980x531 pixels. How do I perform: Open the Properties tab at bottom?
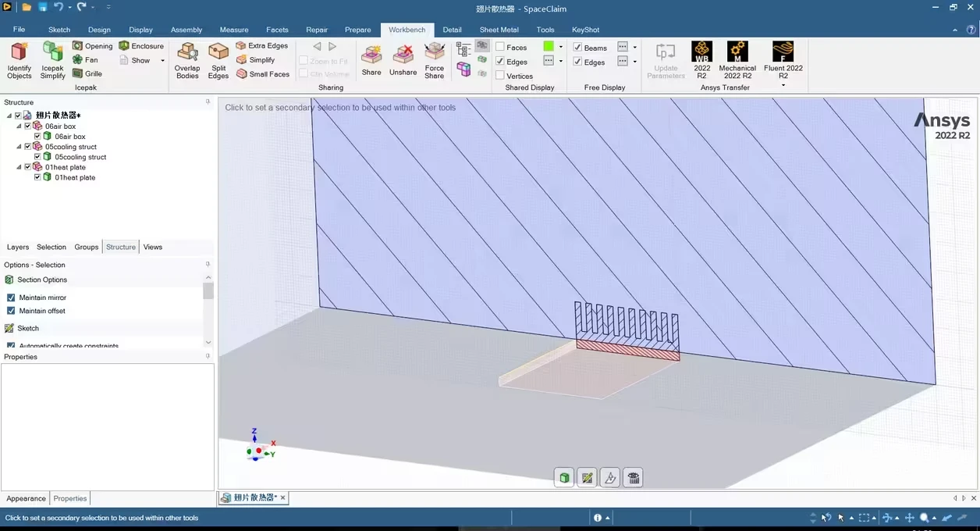tap(70, 498)
